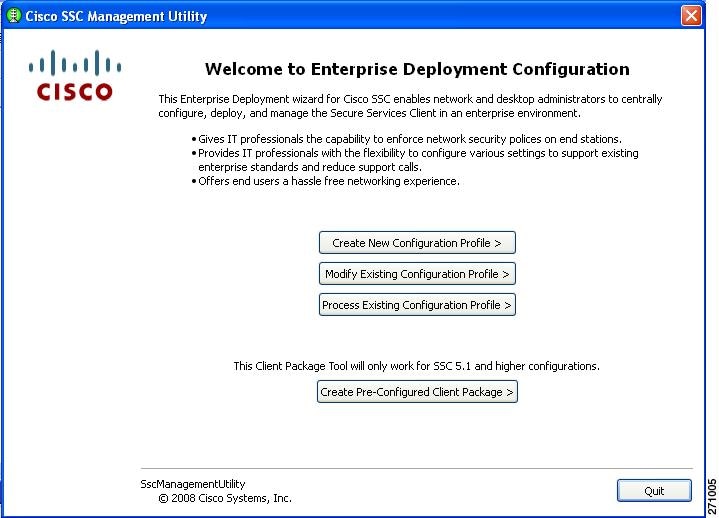This screenshot has height=518, width=719.
Task: Choose Process Existing Configuration Profile
Action: tap(417, 305)
